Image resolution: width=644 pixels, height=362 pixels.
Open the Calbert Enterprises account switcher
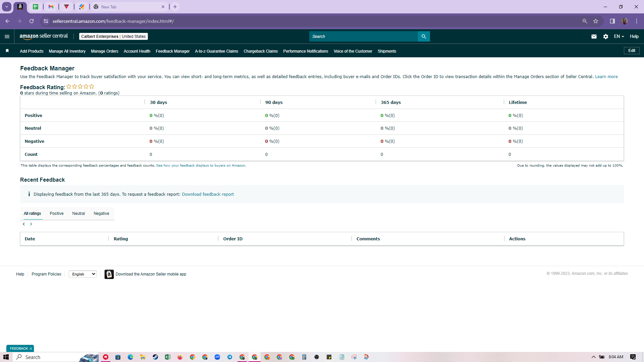click(113, 37)
